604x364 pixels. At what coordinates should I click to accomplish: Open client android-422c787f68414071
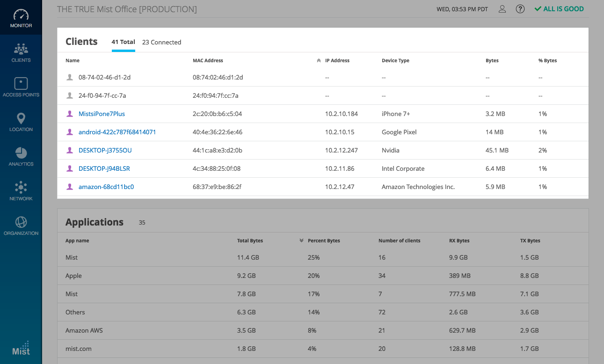coord(117,132)
